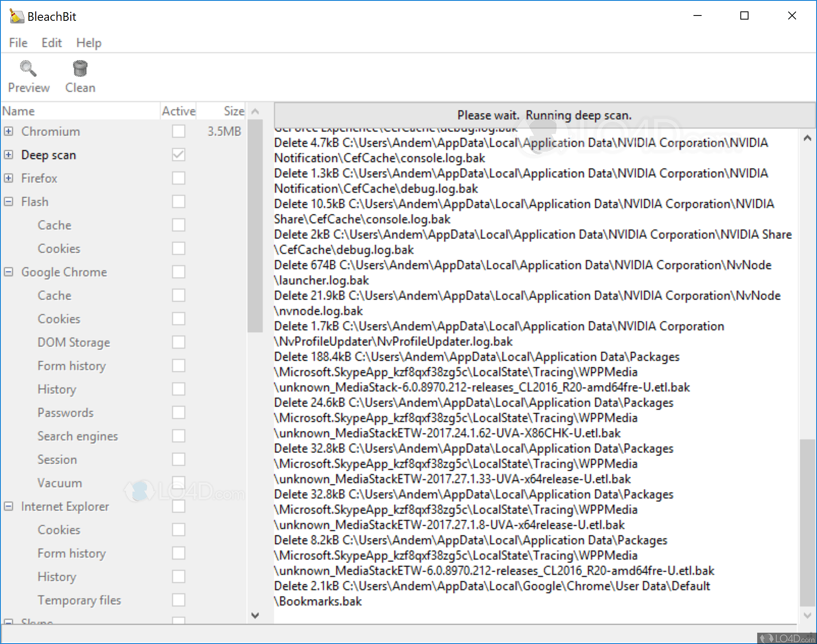
Task: Expand the Chromium tree node
Action: coord(8,131)
